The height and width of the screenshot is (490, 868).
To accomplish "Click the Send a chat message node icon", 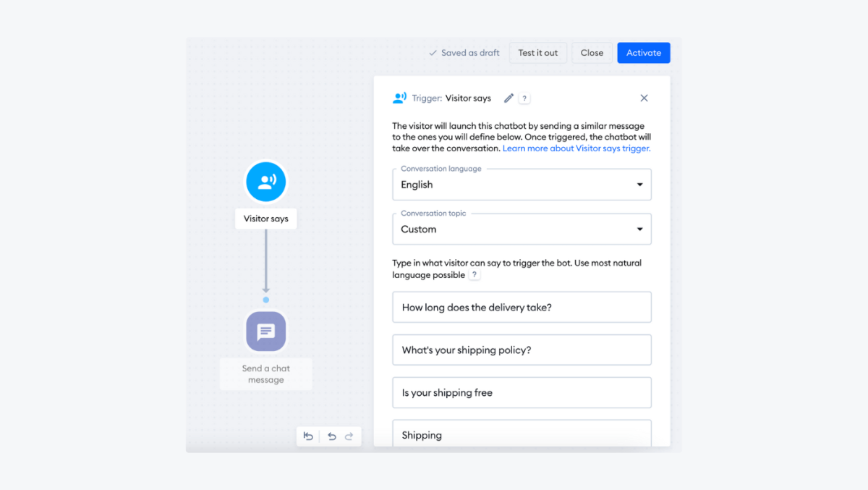I will (265, 331).
